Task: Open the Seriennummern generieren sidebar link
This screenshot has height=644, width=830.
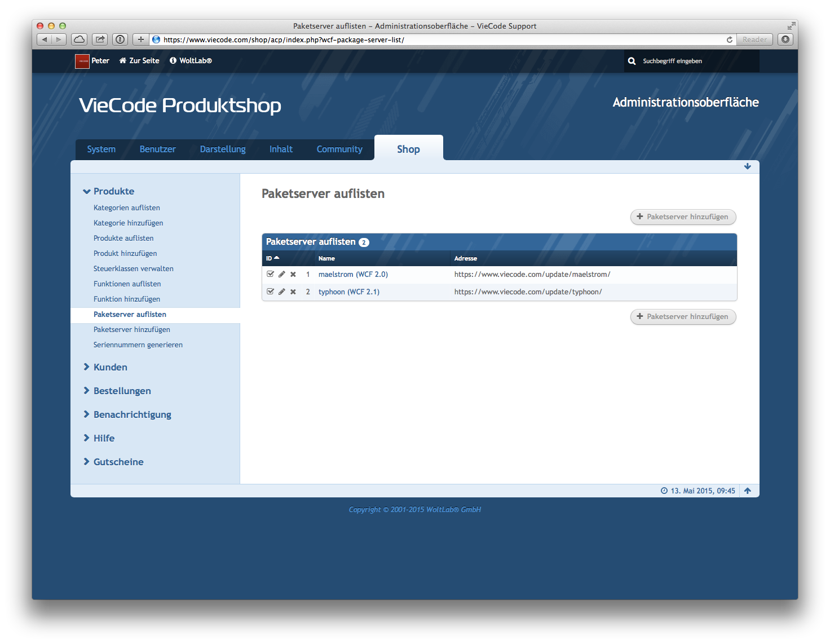Action: pyautogui.click(x=138, y=345)
